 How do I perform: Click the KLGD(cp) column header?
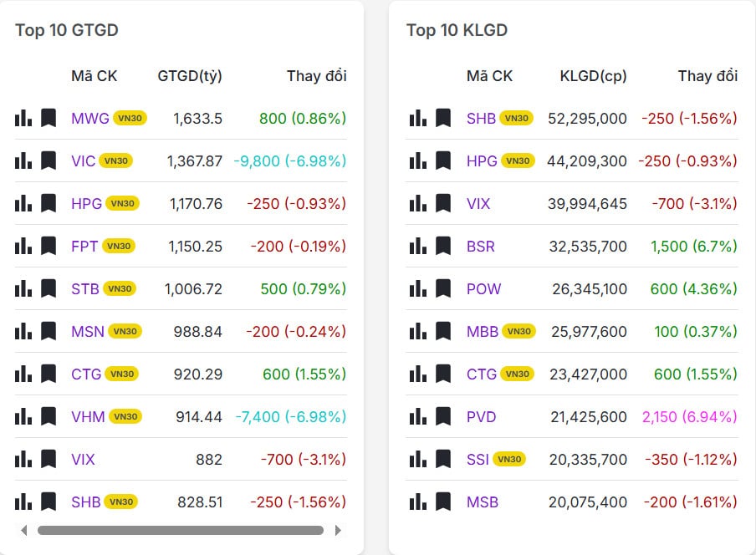click(593, 76)
